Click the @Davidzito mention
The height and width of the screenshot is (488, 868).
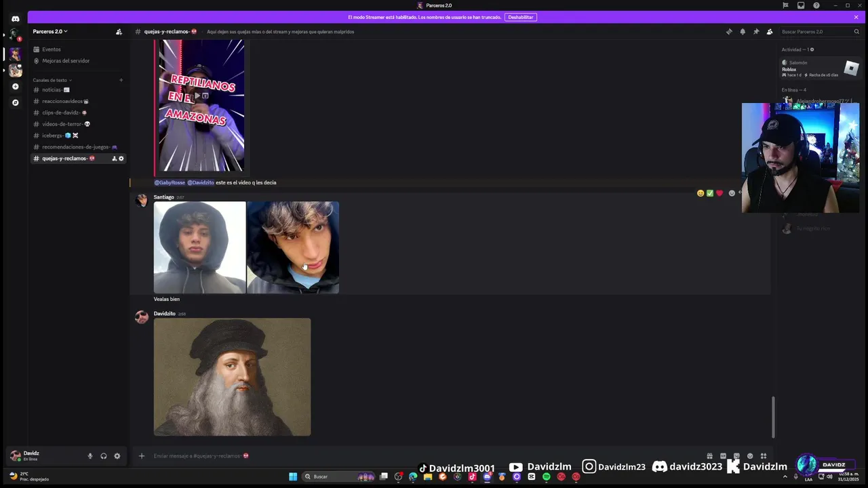click(x=201, y=182)
